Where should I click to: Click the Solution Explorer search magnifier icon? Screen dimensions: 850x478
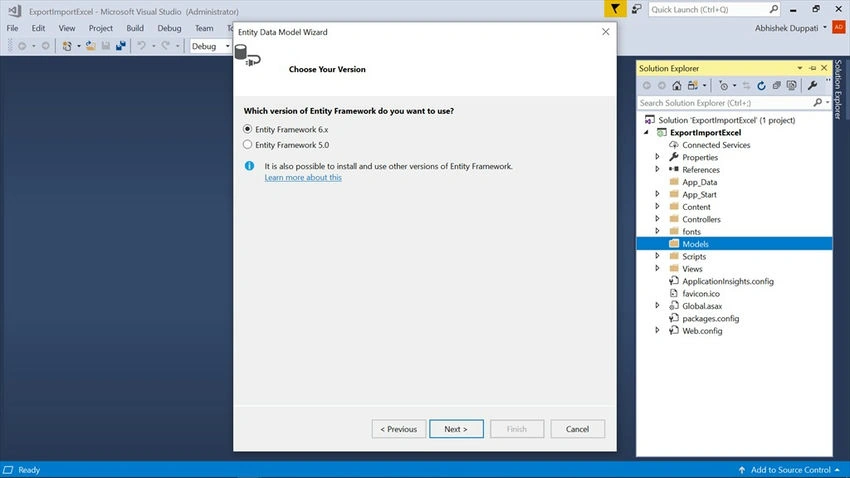(x=817, y=102)
